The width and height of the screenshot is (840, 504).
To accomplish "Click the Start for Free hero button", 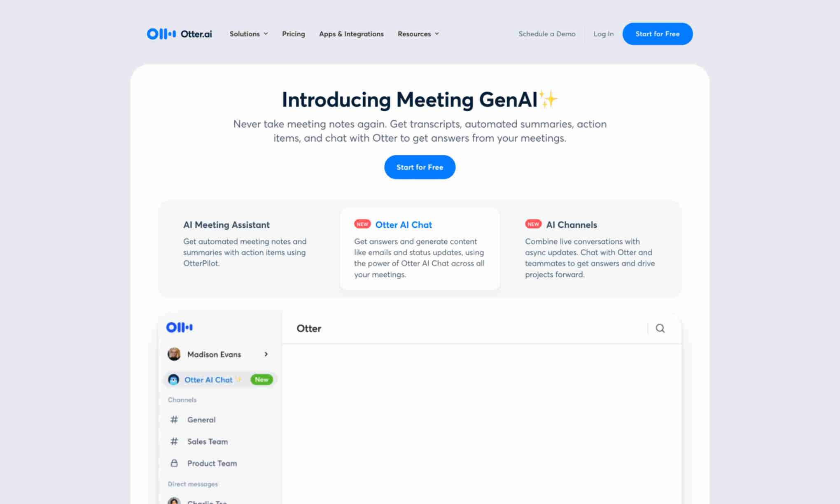I will 420,167.
